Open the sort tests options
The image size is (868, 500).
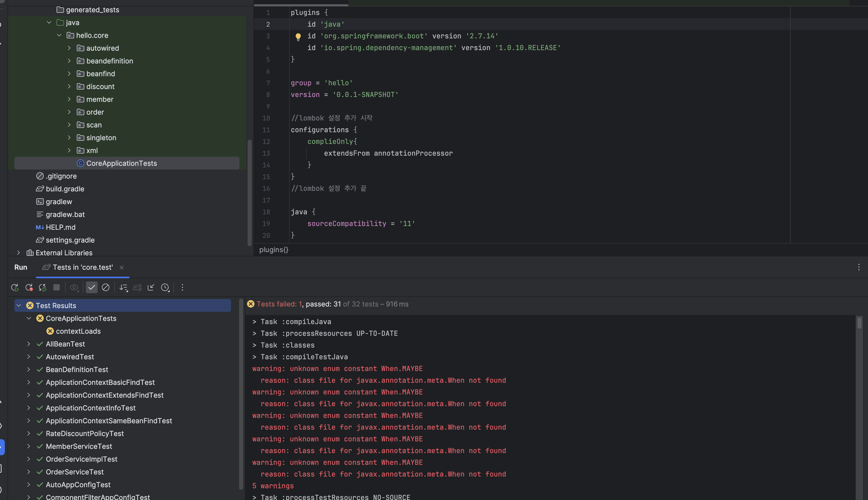[x=123, y=287]
